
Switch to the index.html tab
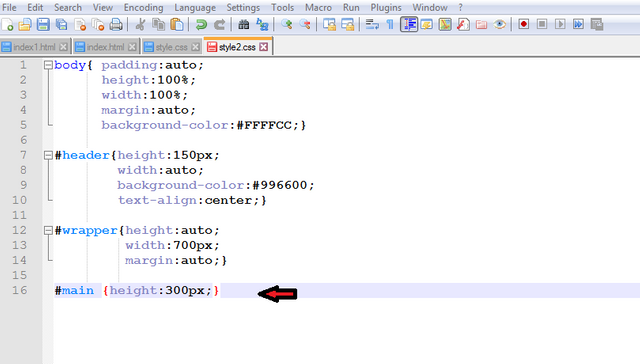coord(105,47)
